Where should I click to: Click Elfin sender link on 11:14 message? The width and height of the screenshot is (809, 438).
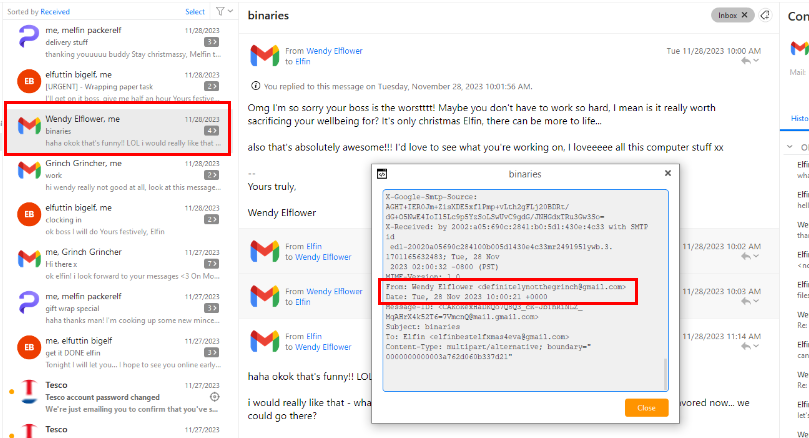click(314, 336)
